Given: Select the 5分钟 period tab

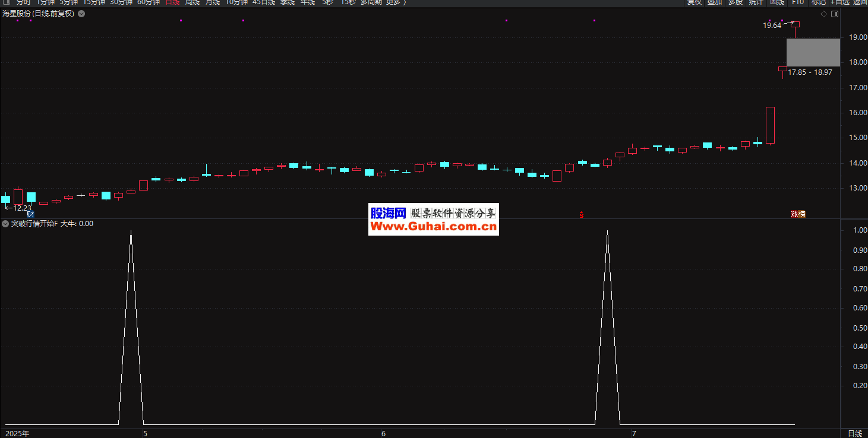Looking at the screenshot, I should [x=68, y=2].
